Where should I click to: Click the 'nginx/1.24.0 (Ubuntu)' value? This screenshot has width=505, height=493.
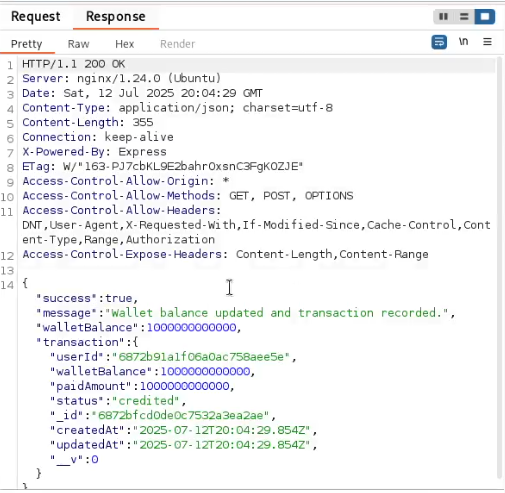coord(149,78)
